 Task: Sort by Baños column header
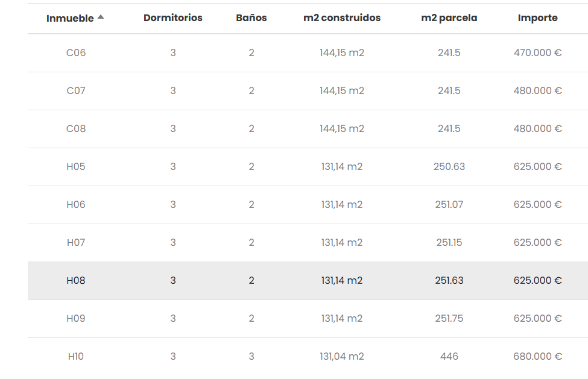[x=251, y=18]
